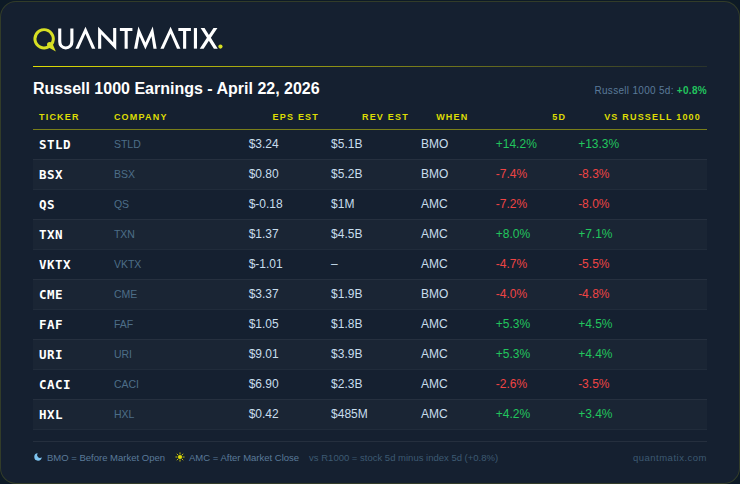Select the CME ticker cell
The height and width of the screenshot is (484, 740).
coord(51,295)
